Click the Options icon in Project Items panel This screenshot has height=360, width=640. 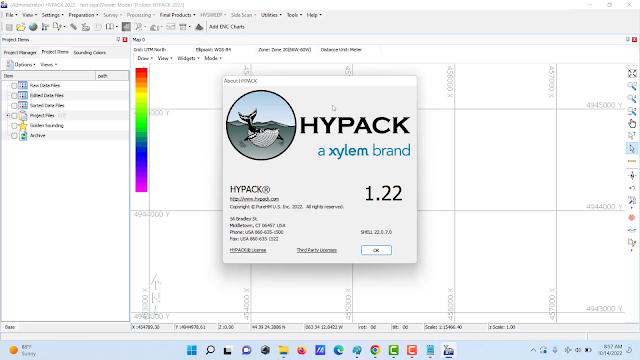pos(9,64)
